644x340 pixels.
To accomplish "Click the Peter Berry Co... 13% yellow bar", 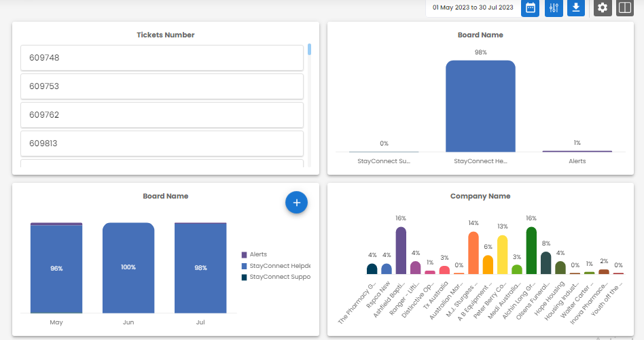I will pos(502,254).
